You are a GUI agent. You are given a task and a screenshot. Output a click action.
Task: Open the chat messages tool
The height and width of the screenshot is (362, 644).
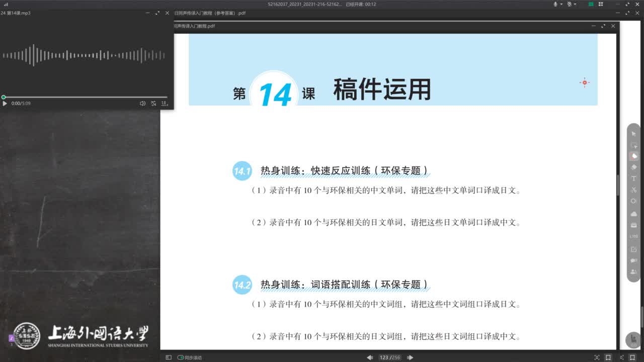[634, 260]
